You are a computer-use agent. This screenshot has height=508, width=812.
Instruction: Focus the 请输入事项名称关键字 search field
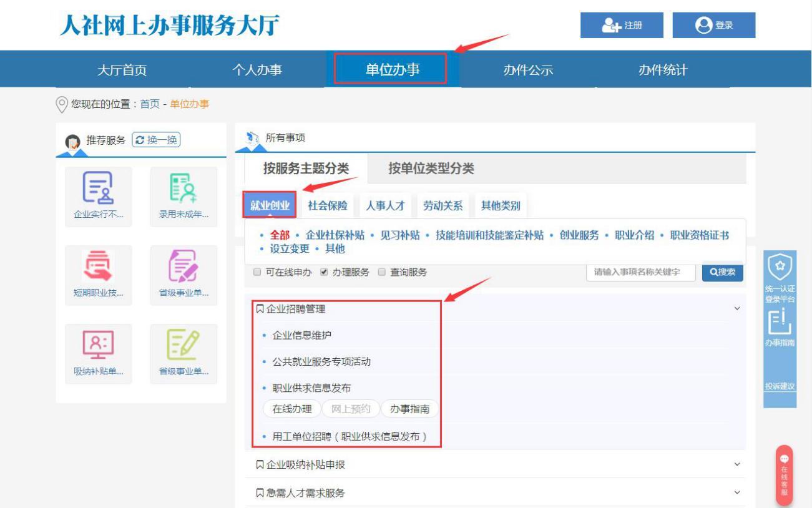click(640, 272)
